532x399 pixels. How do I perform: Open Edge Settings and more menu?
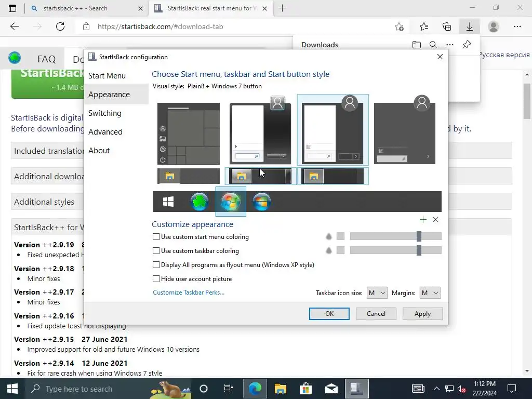click(517, 26)
